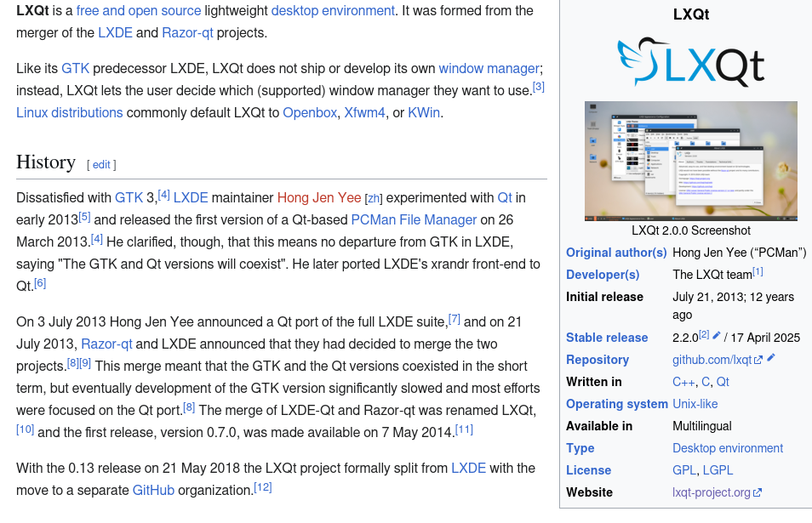Screen dimensions: 812x523
Task: Open the 'free and open source' link
Action: point(138,11)
